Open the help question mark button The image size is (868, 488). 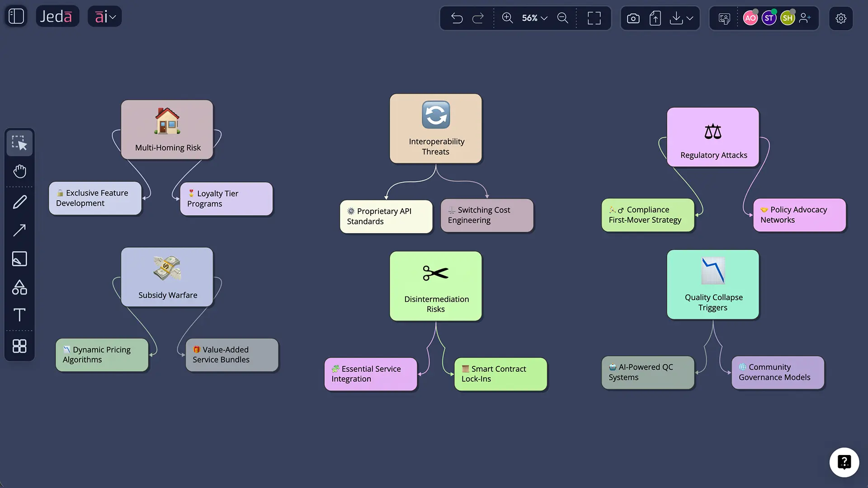[844, 462]
